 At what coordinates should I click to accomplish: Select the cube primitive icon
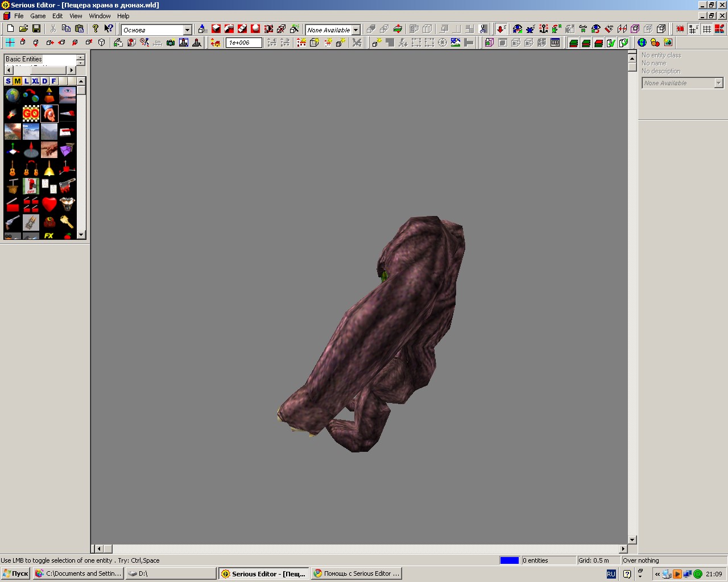pyautogui.click(x=216, y=28)
